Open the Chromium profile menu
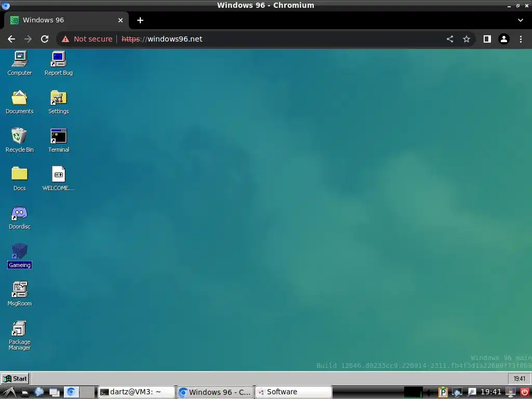The image size is (532, 399). point(504,39)
